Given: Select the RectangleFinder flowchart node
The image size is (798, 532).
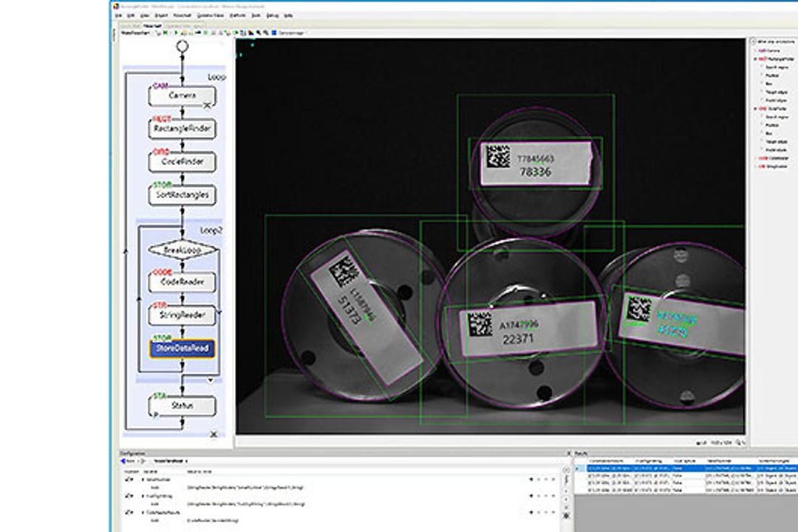Looking at the screenshot, I should 183,129.
